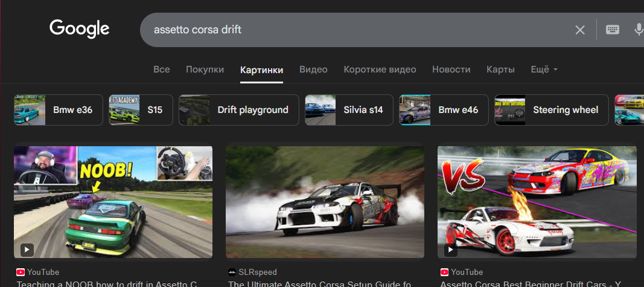Apply the Silvia s14 filter chip
This screenshot has width=644, height=287.
coord(349,110)
